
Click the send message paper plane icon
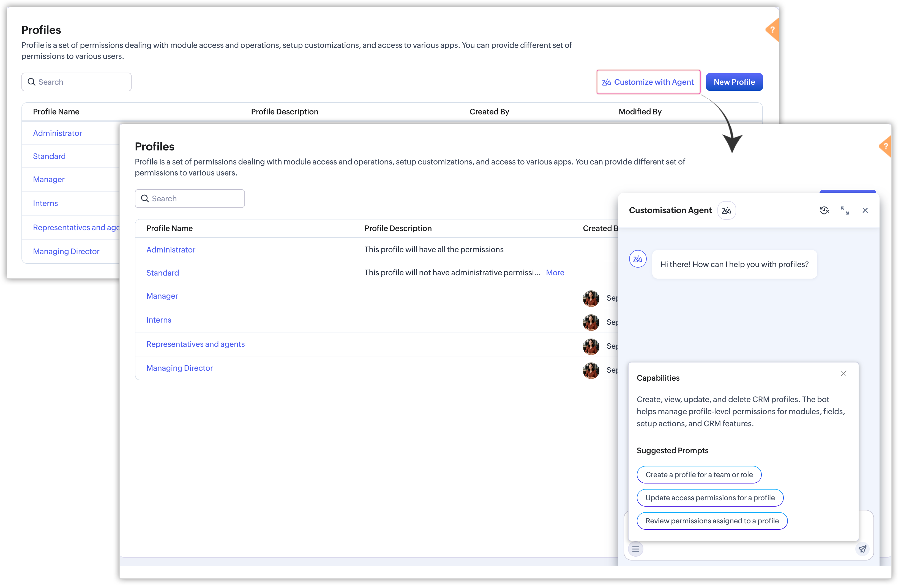tap(862, 549)
